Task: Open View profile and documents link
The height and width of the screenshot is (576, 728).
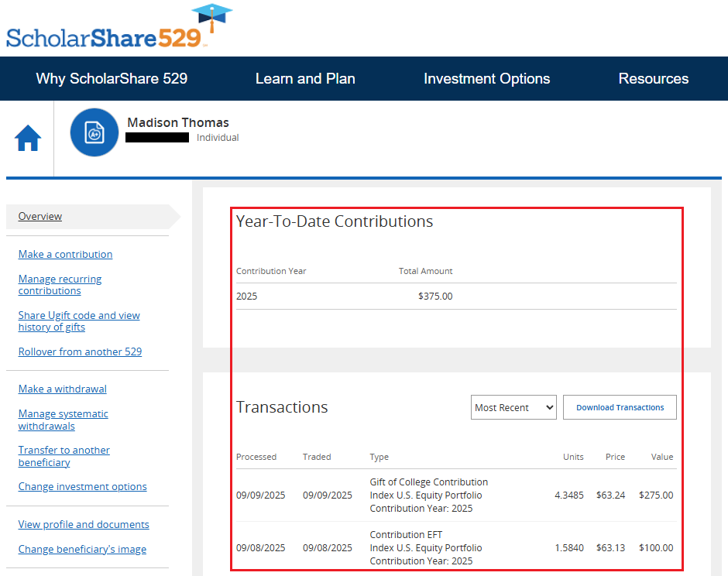Action: point(84,524)
